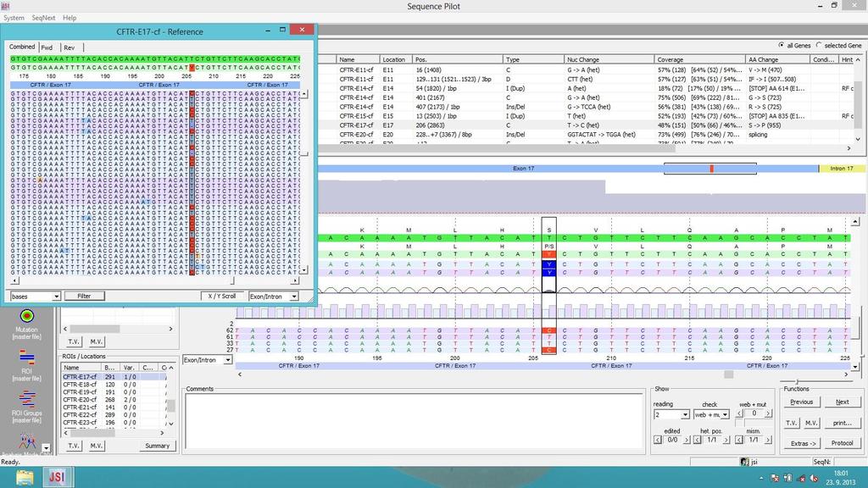Click T.V. in the Functions panel
868x488 pixels.
point(792,423)
